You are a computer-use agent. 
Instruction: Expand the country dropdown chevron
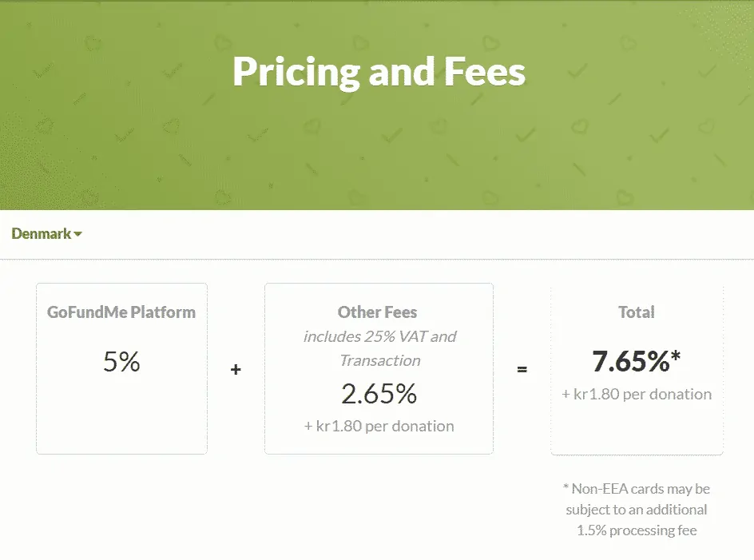(x=77, y=234)
